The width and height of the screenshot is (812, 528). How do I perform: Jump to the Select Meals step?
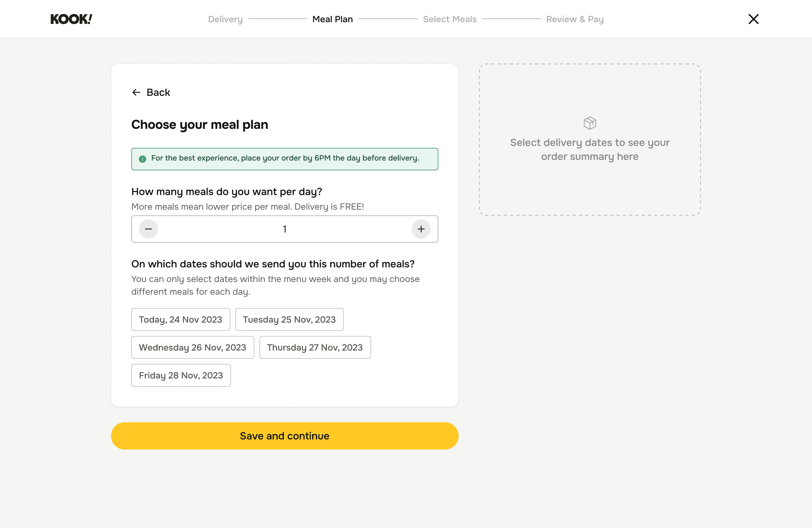point(449,19)
